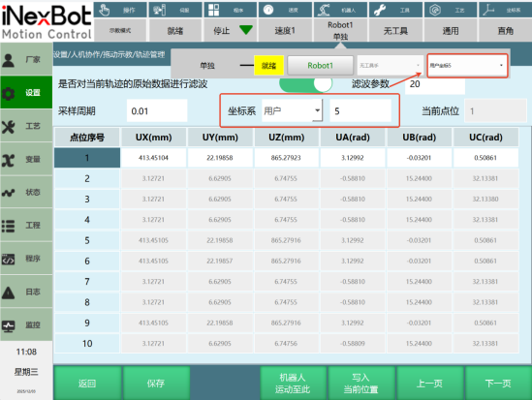Click the hand operation icon in top bar
Viewport: 532px width, 400px height.
click(104, 10)
